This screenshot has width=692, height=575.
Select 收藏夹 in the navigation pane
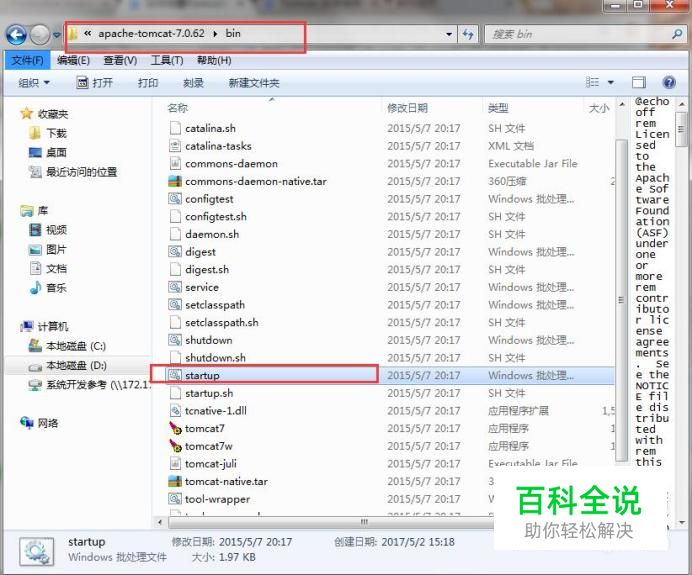(44, 114)
